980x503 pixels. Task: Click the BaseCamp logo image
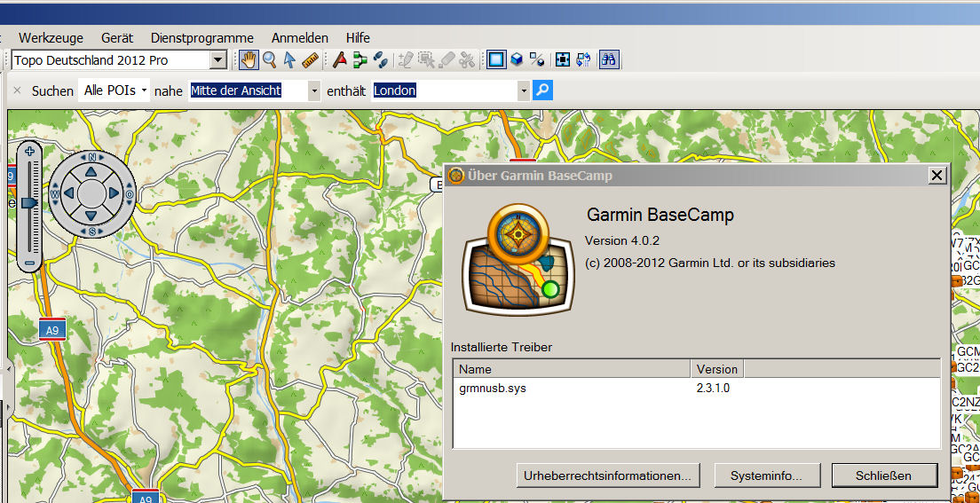tap(518, 259)
